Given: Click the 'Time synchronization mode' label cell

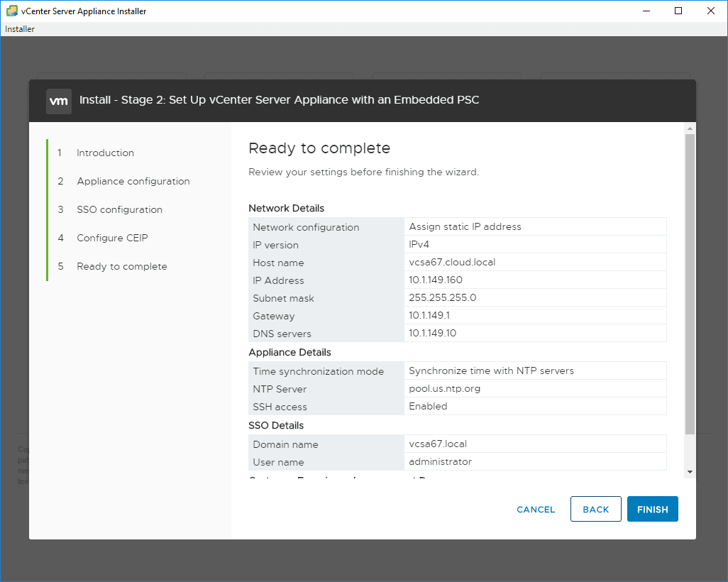Looking at the screenshot, I should pos(326,370).
